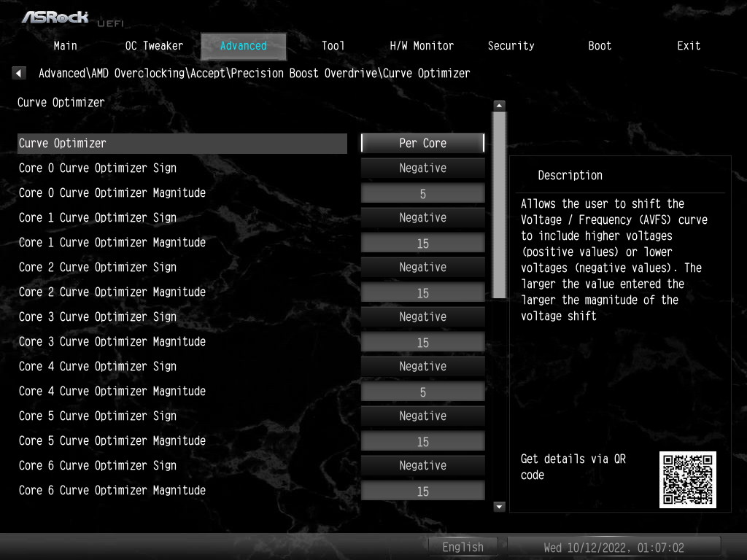This screenshot has height=560, width=747.
Task: Open Core 3 Curve Optimizer Sign dropdown
Action: pos(422,316)
